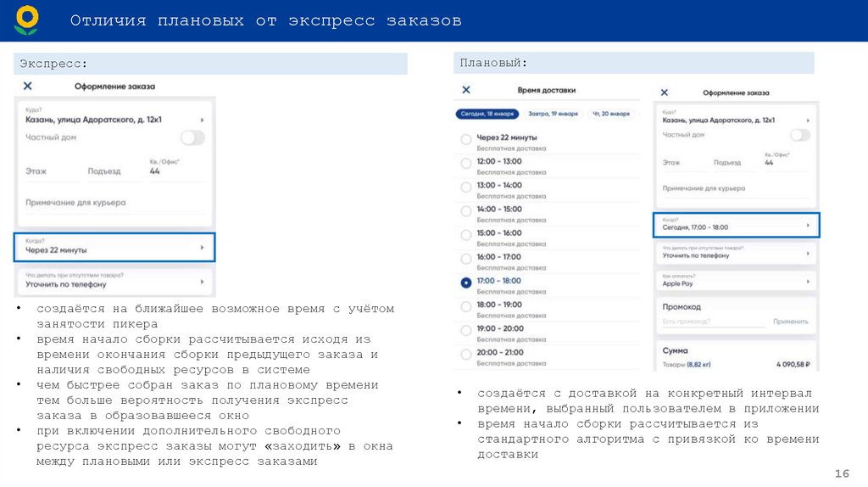Close the Express order form with X
This screenshot has width=868, height=487.
click(x=28, y=86)
